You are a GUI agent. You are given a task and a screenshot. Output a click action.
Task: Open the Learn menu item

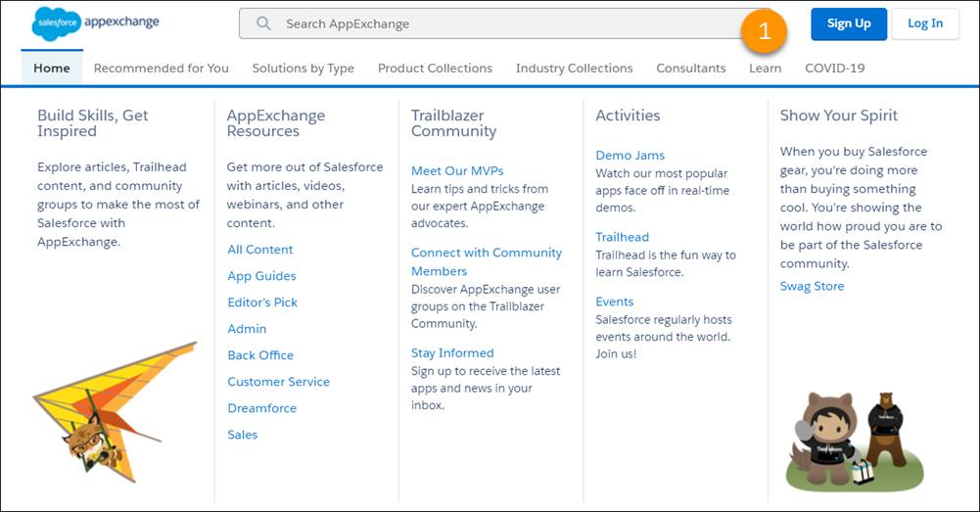pyautogui.click(x=765, y=69)
